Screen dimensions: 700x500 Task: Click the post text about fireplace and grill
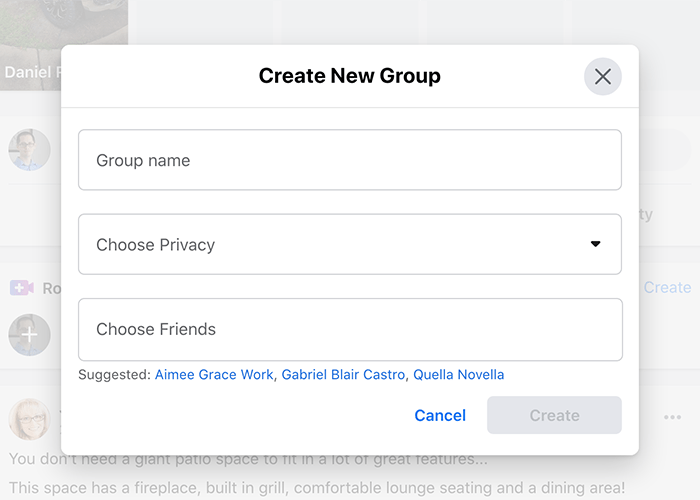pos(317,488)
